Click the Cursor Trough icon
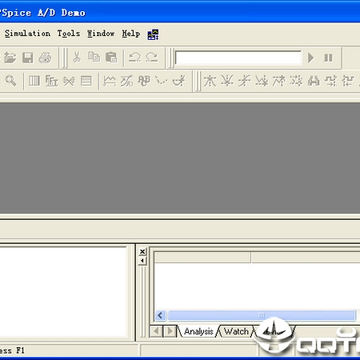Screen dimensions: 360x360 pos(227,81)
